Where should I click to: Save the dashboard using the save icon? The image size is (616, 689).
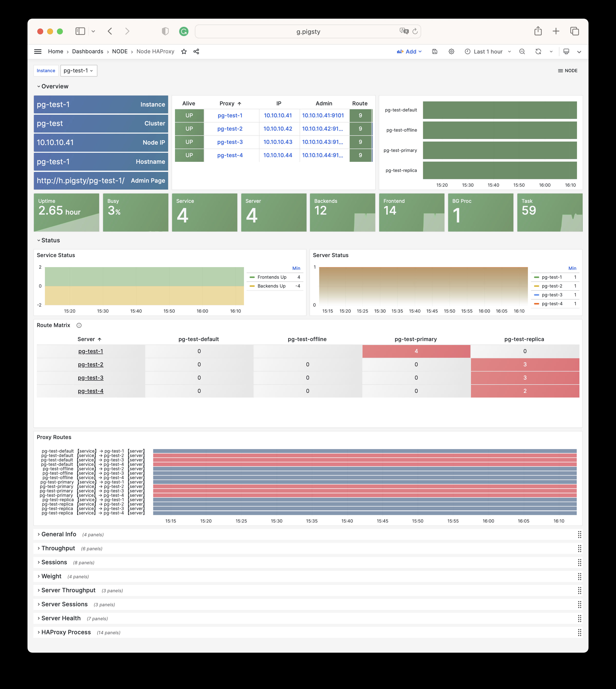tap(435, 51)
